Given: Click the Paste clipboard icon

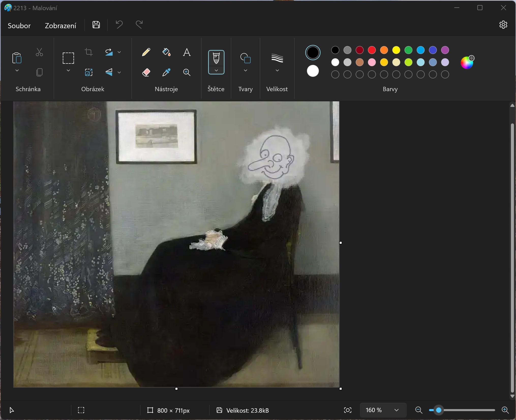Looking at the screenshot, I should (x=17, y=58).
